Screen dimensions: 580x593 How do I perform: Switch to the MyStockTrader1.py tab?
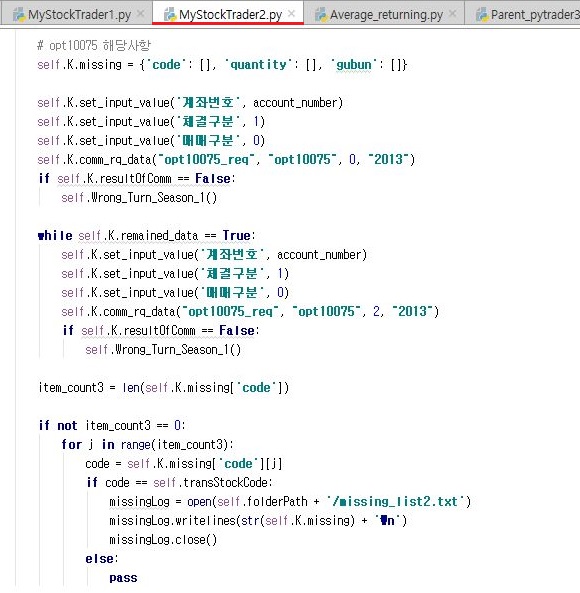pyautogui.click(x=76, y=14)
